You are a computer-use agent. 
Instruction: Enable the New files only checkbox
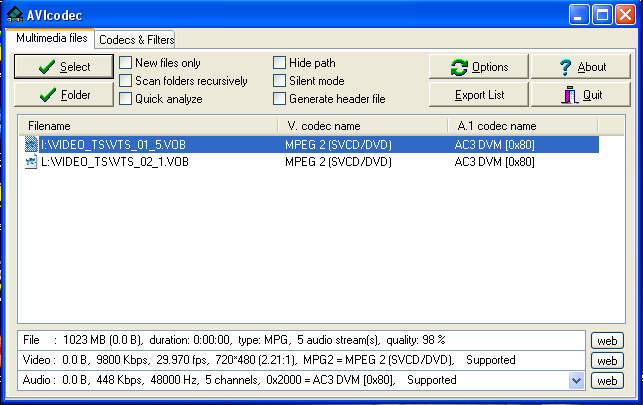pyautogui.click(x=125, y=63)
